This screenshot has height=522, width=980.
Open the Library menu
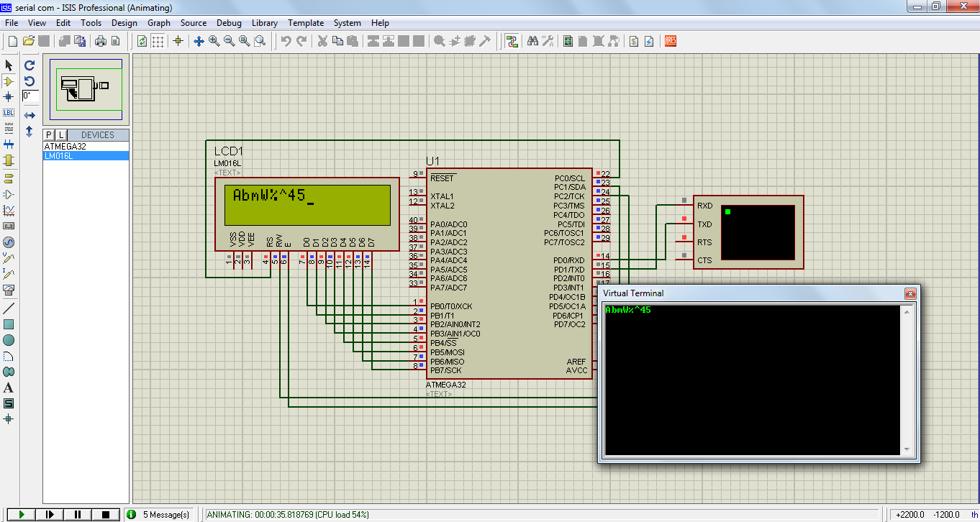[x=265, y=23]
